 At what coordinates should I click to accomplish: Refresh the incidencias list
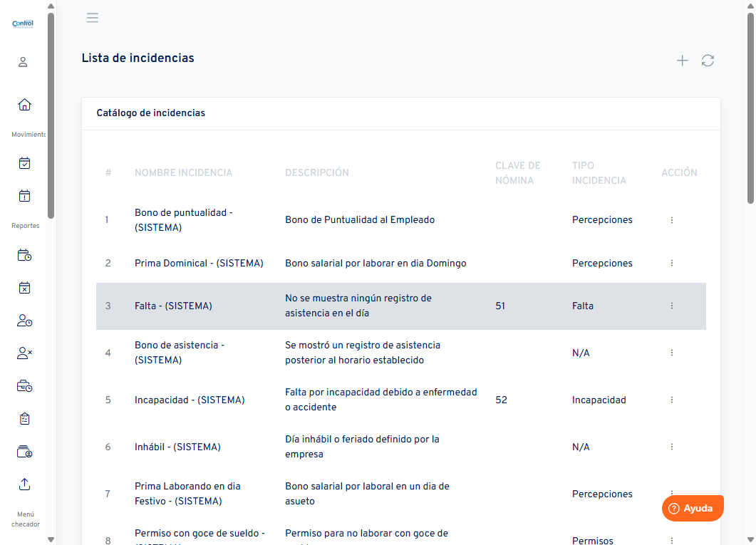tap(708, 61)
